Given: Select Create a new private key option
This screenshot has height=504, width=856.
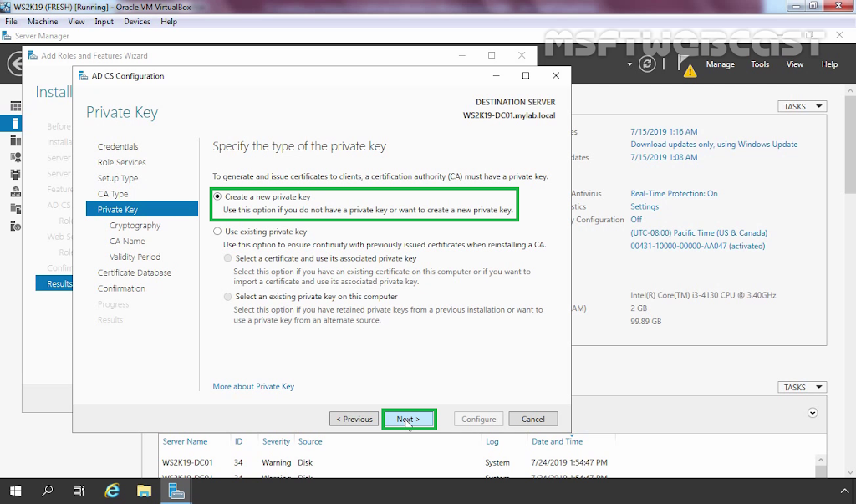Looking at the screenshot, I should point(217,196).
